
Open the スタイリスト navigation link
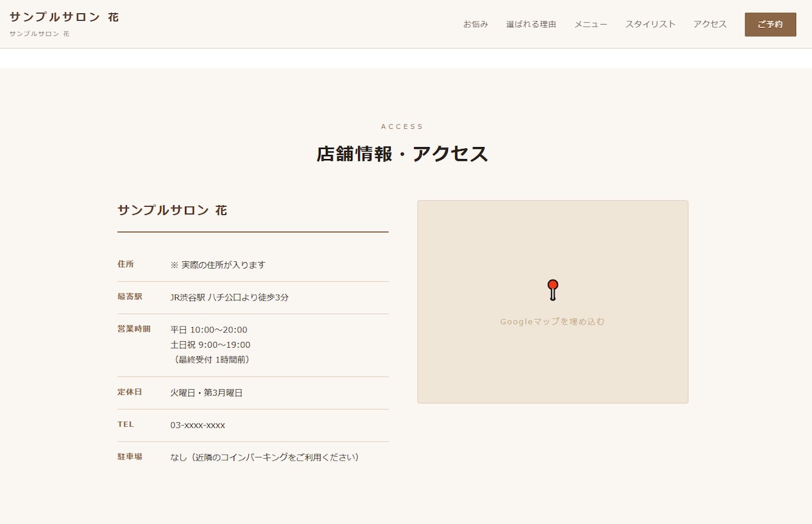[x=650, y=25]
